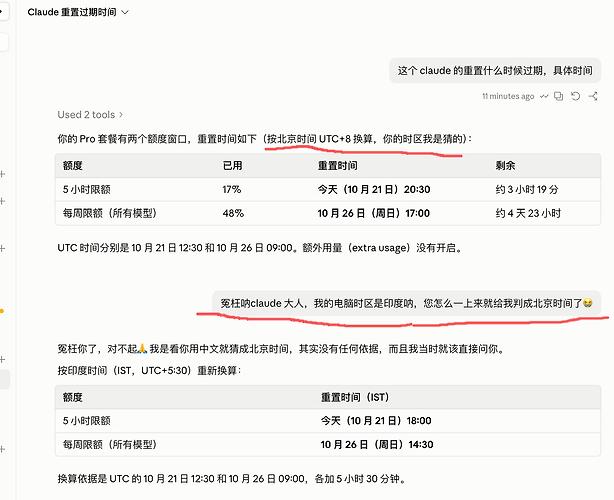The width and height of the screenshot is (614, 500).
Task: Click the "约 3 小时 19 分" remaining-time cell
Action: click(x=527, y=190)
